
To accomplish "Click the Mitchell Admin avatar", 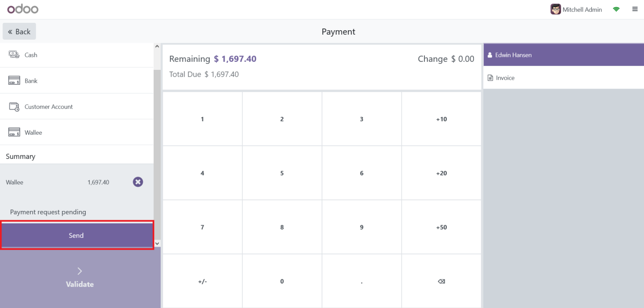I will click(555, 9).
